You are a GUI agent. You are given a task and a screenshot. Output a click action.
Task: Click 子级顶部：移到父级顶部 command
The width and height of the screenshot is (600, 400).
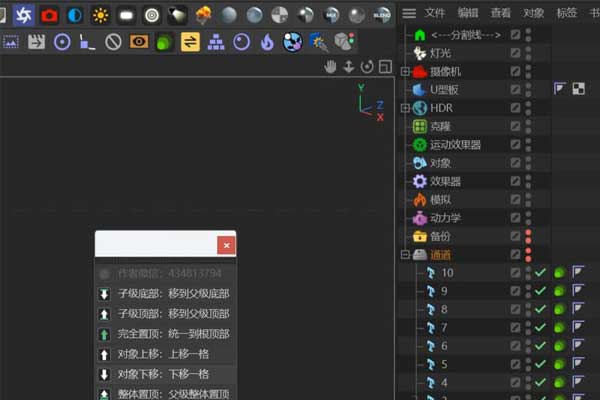point(165,314)
